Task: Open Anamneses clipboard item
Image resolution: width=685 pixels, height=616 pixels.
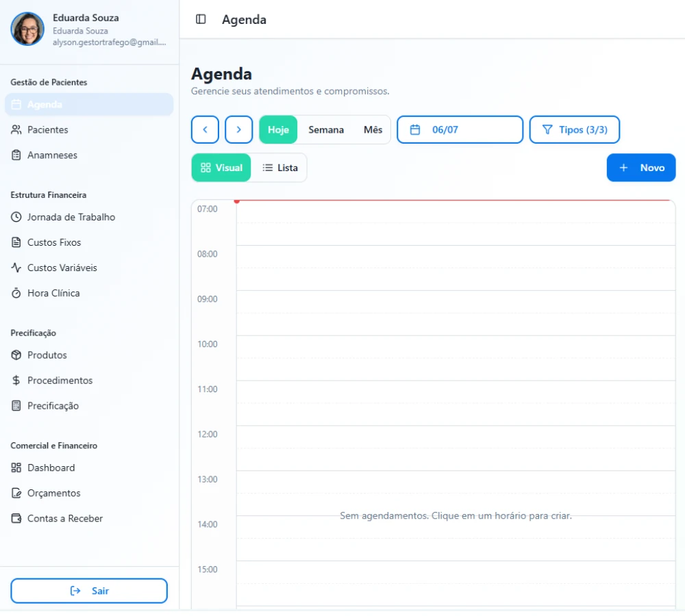Action: (89, 155)
